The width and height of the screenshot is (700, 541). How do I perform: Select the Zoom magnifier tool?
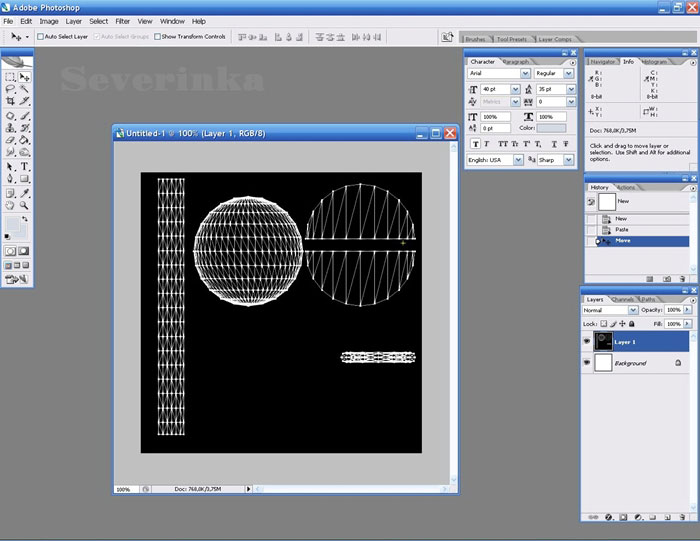pos(24,205)
